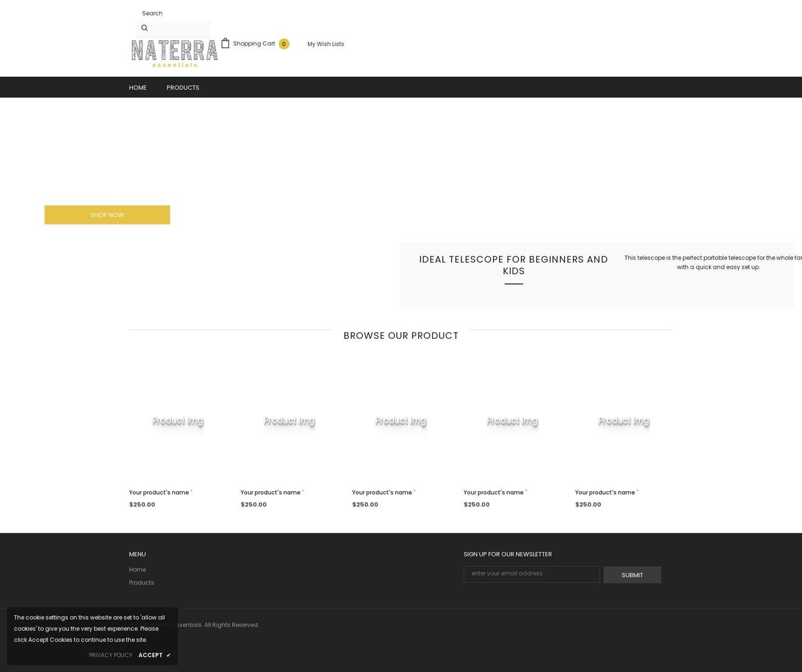Click the SHOP NOW button

coord(107,214)
